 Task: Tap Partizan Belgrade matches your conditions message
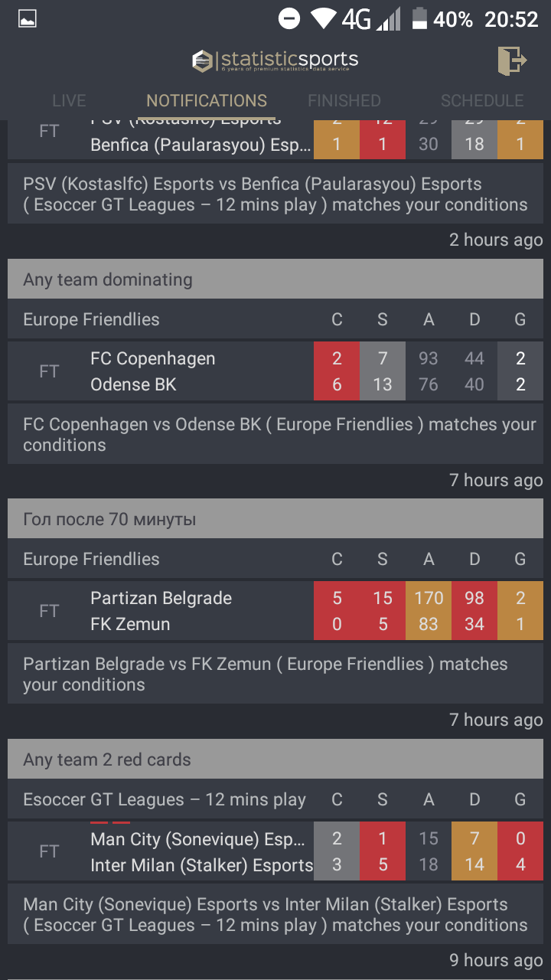(275, 674)
